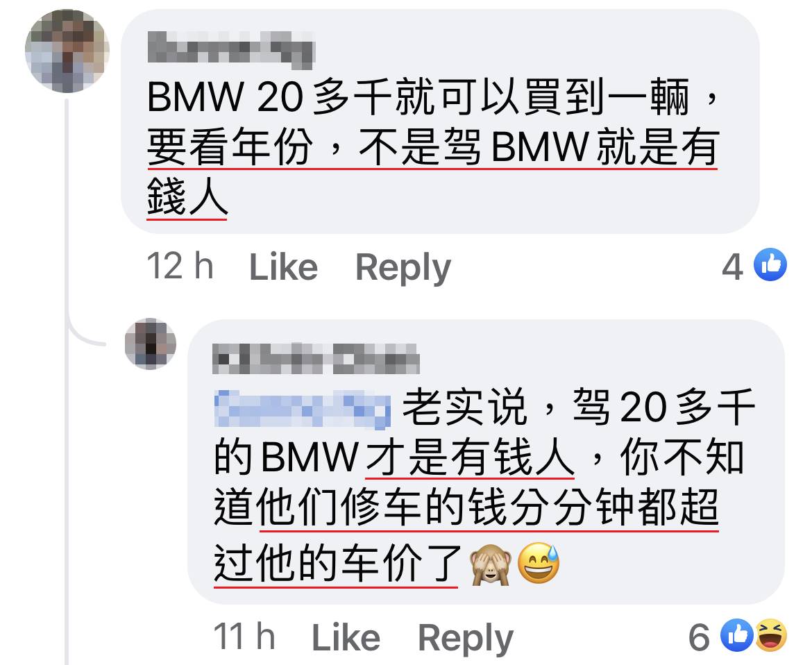Click the 12 h timestamp
812x665 pixels.
point(180,266)
